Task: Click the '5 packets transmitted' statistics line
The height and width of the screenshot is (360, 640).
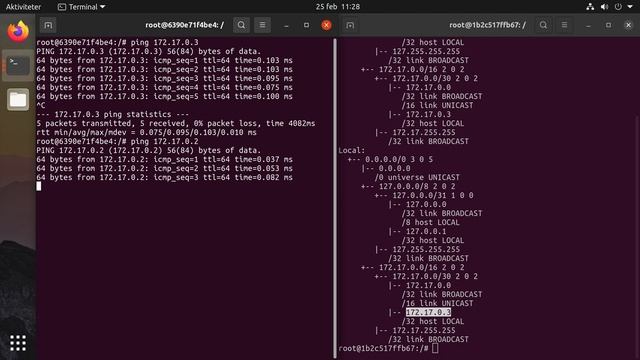Action: pos(176,123)
